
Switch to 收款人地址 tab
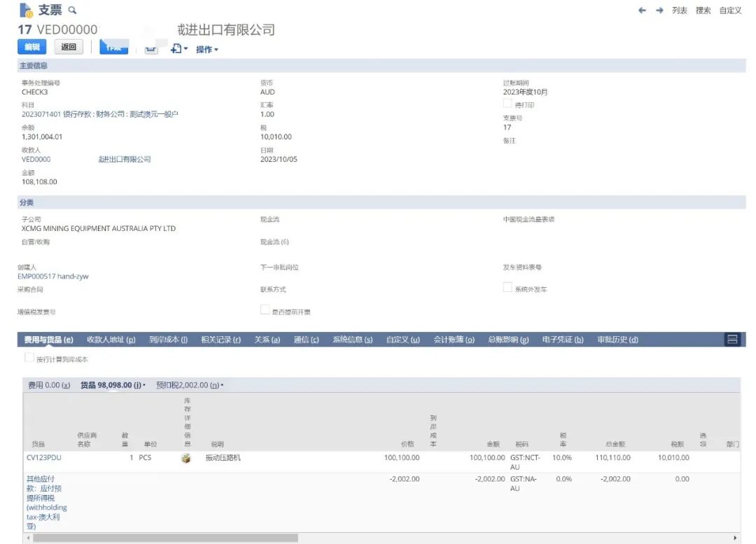pyautogui.click(x=111, y=340)
